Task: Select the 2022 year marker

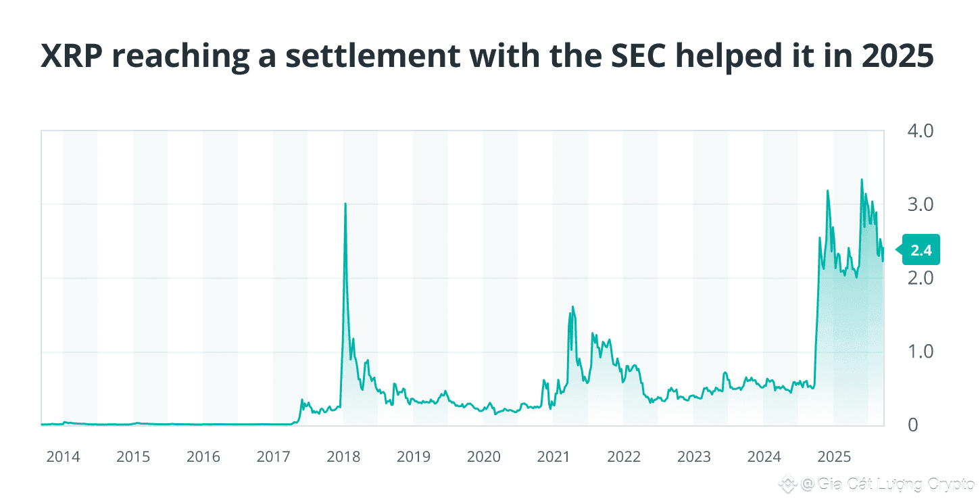Action: click(624, 457)
